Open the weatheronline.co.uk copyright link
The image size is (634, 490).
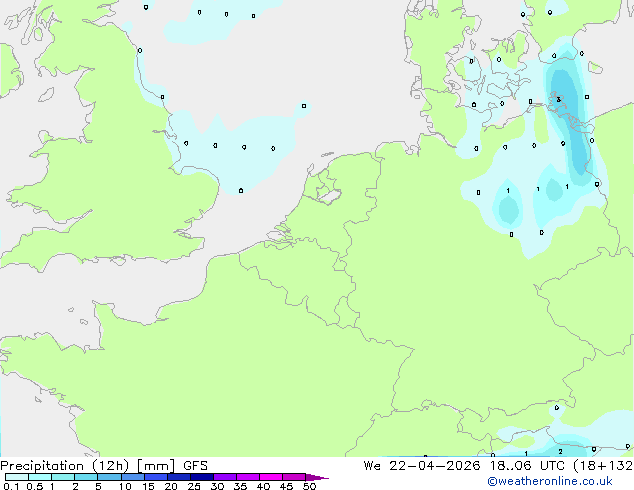[550, 481]
